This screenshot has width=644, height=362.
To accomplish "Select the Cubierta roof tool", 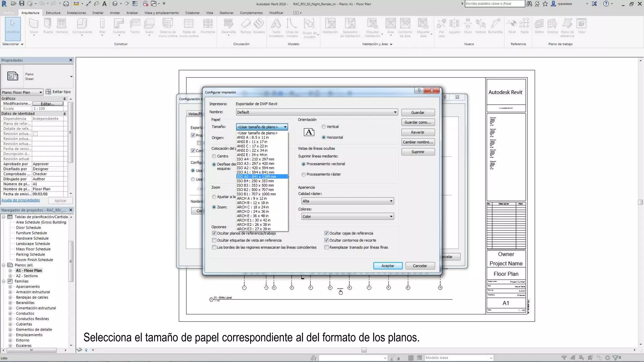I will point(119,26).
